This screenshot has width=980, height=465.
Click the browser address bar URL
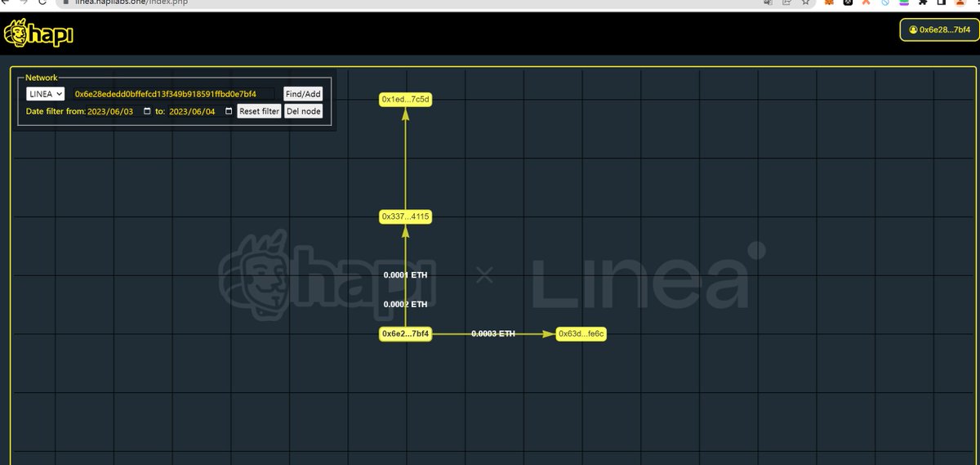pos(131,3)
